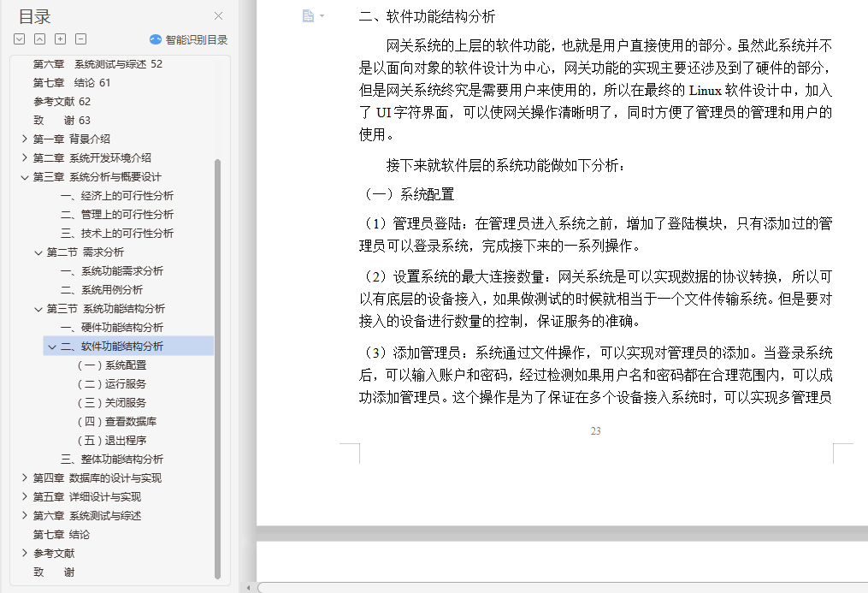Click the document horizontal scrollbar track
The image size is (868, 593).
563,588
